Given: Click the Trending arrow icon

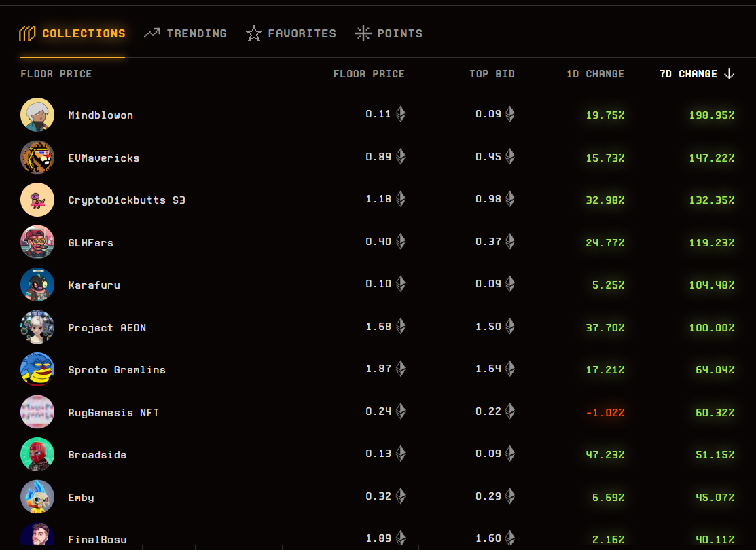Looking at the screenshot, I should point(152,33).
